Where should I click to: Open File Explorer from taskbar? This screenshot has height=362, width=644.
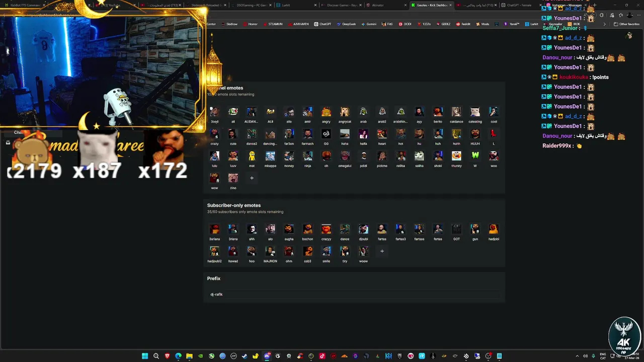click(x=189, y=356)
